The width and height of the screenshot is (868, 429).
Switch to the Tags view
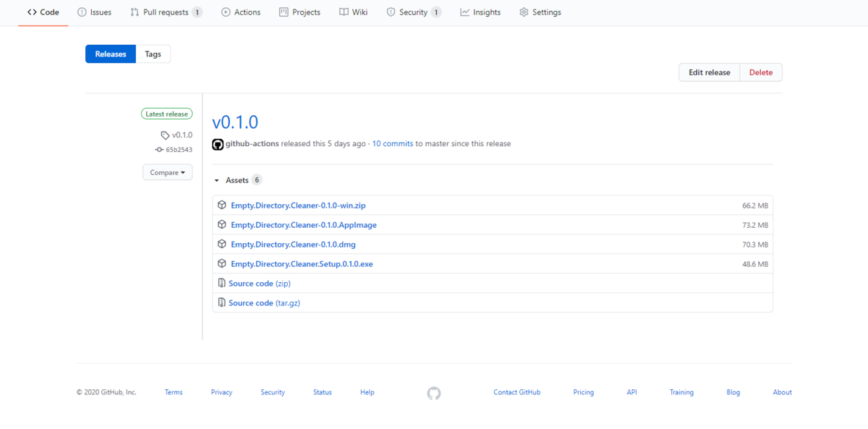pyautogui.click(x=153, y=54)
